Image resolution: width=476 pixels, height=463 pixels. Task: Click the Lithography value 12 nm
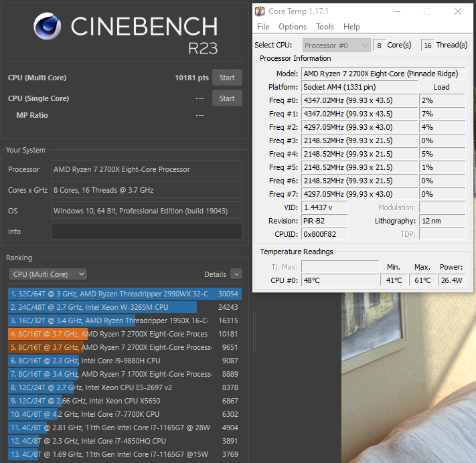click(x=443, y=221)
